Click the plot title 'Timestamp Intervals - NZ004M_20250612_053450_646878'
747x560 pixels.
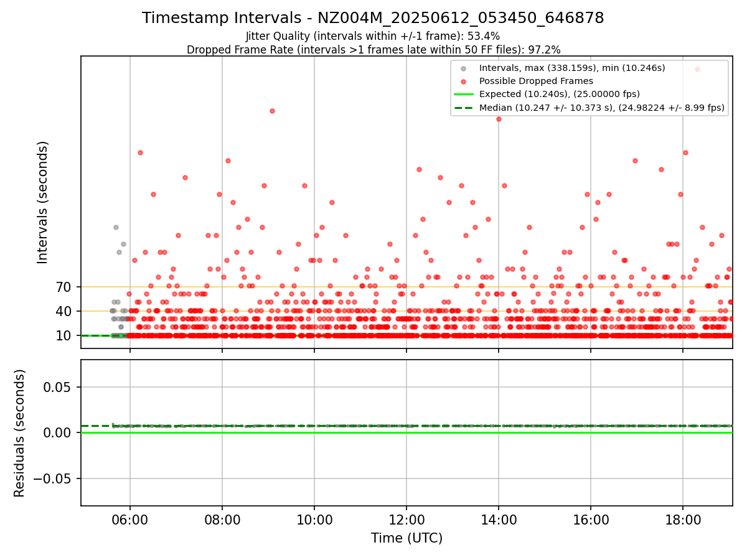373,18
